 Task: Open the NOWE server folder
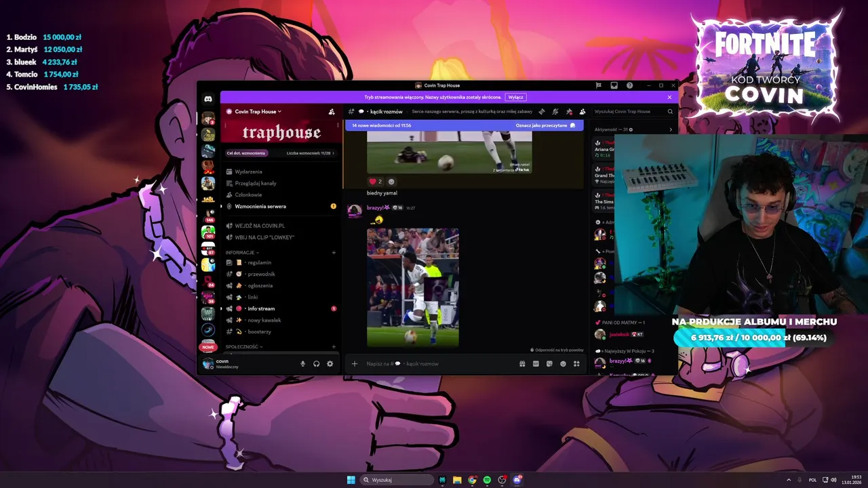pos(208,347)
